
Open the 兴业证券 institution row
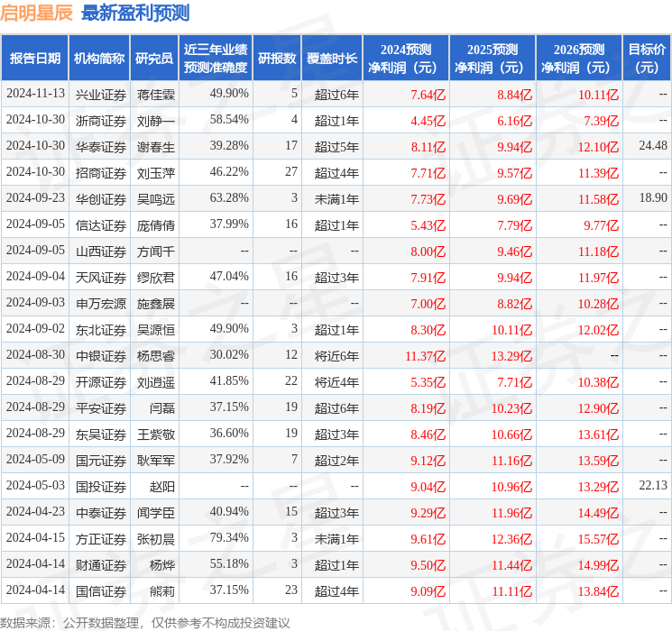(99, 94)
